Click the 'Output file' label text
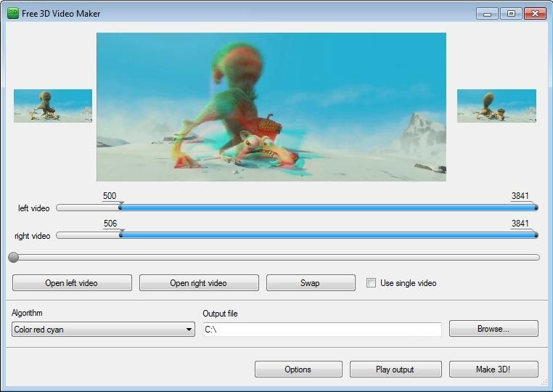Screen dimensions: 553x392 point(220,314)
